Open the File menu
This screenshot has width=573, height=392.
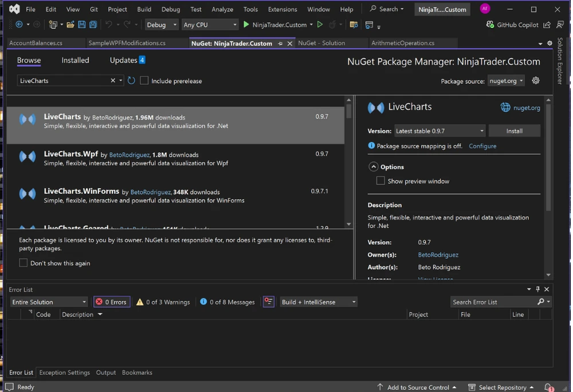(x=31, y=9)
